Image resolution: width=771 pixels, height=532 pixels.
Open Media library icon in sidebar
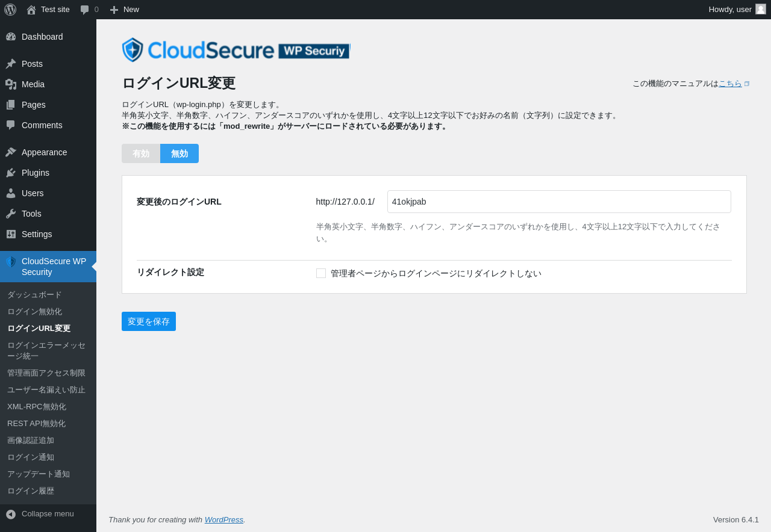(x=11, y=84)
